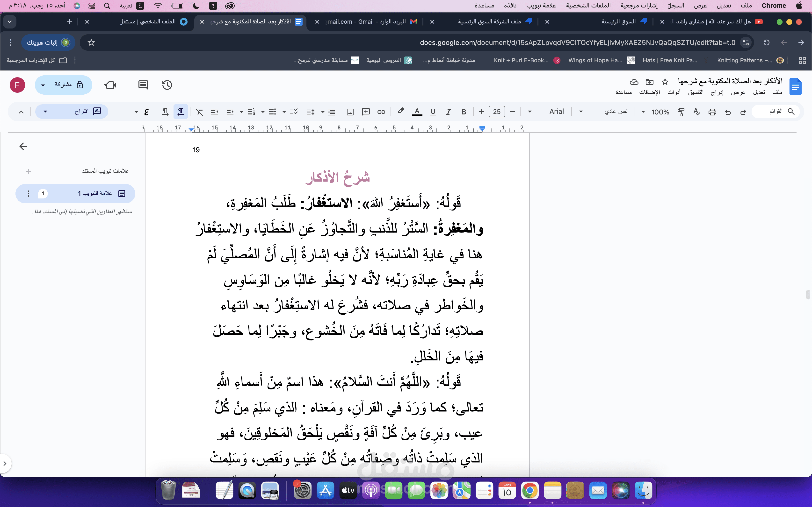Image resolution: width=812 pixels, height=507 pixels.
Task: Toggle italic formatting
Action: coord(448,112)
